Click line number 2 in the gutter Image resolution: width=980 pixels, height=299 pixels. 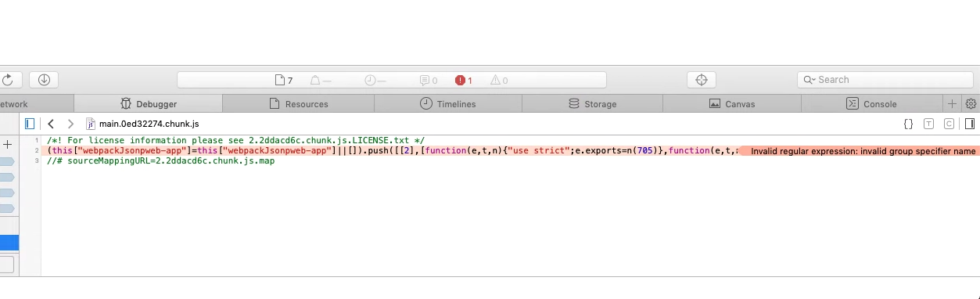pyautogui.click(x=37, y=150)
